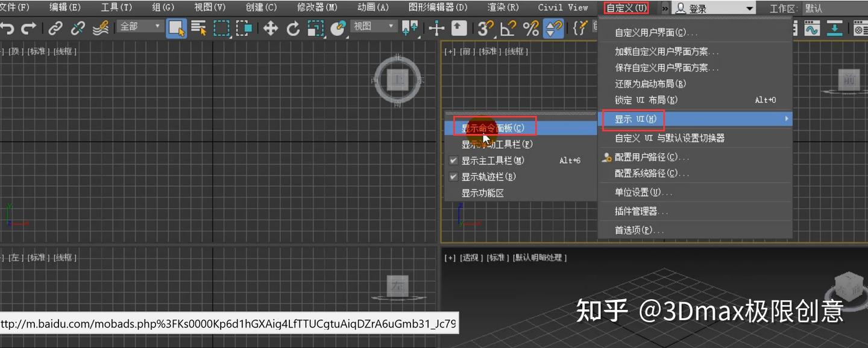Choose 配置用户路径(C)...
Viewport: 868px width, 348px height.
tap(695, 157)
